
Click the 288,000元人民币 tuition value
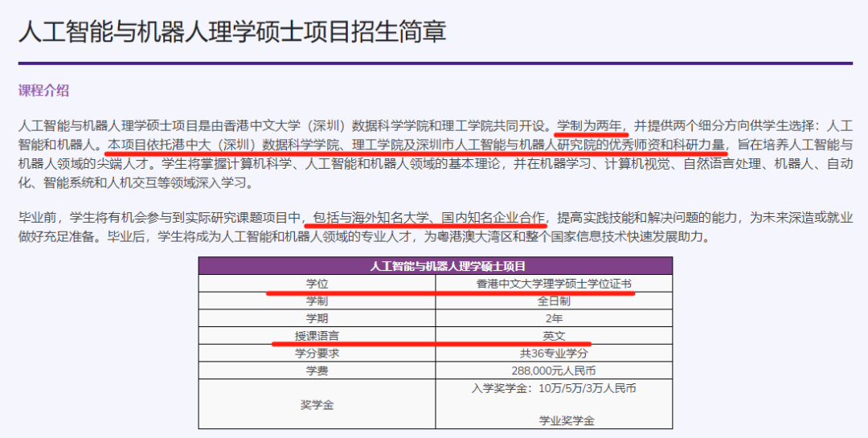pos(554,370)
